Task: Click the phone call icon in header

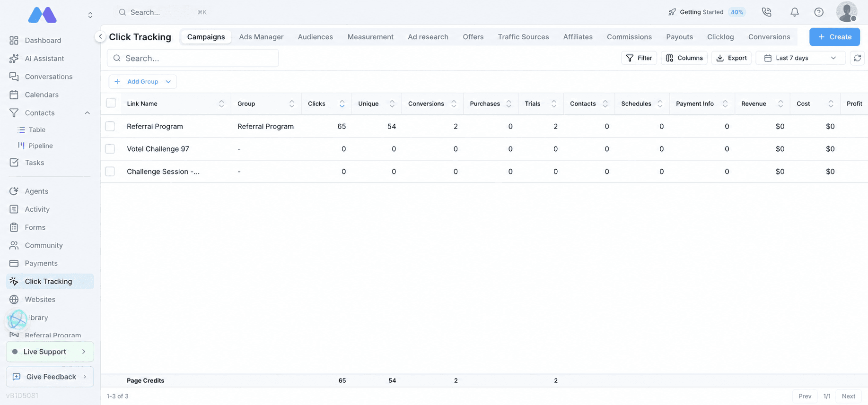Action: coord(767,12)
